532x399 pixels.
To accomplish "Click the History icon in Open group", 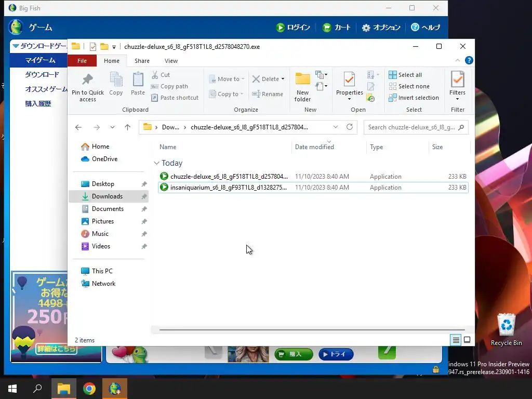I will [370, 98].
